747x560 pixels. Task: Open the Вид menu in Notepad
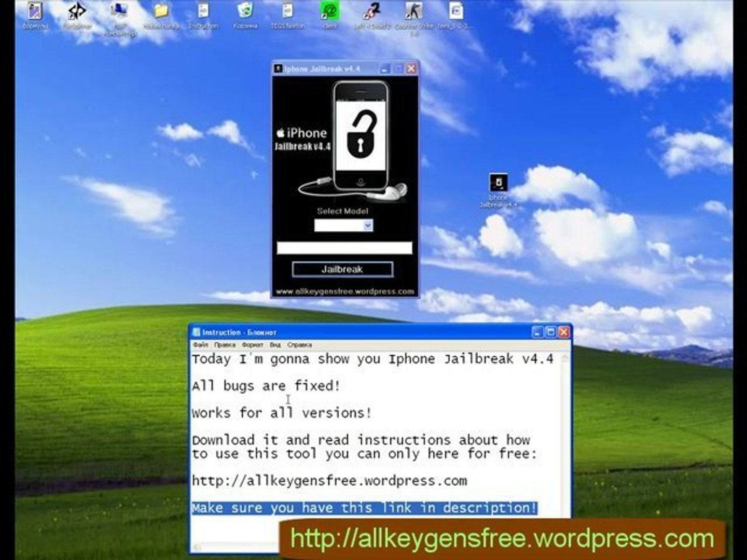[x=275, y=345]
